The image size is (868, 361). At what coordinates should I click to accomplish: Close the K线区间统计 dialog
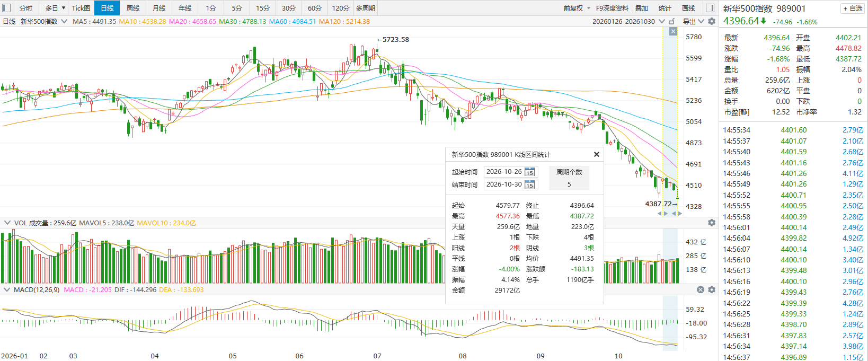[597, 154]
